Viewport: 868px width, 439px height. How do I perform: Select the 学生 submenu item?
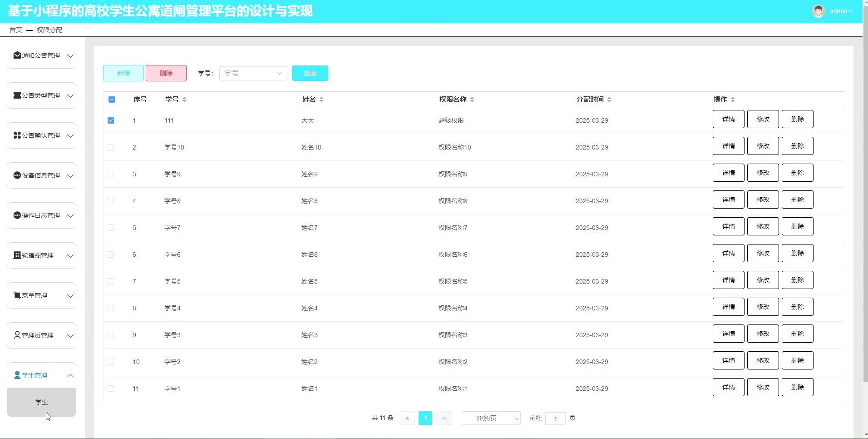click(x=41, y=403)
